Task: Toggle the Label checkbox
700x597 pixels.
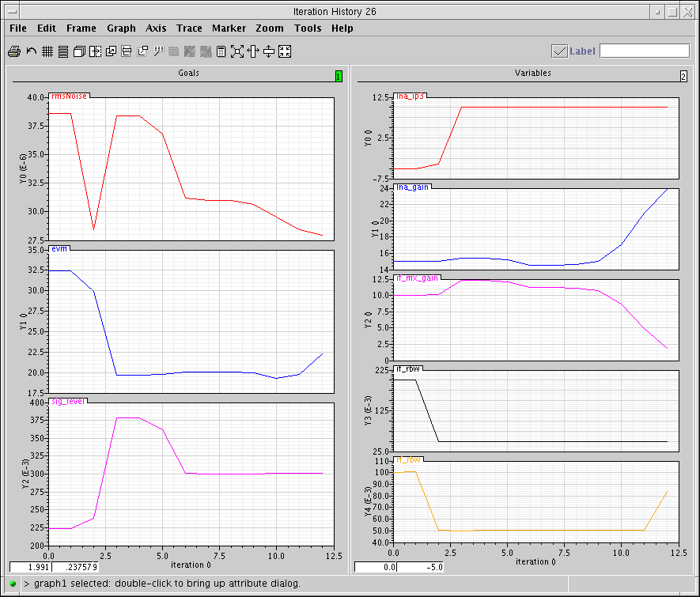Action: pos(559,51)
